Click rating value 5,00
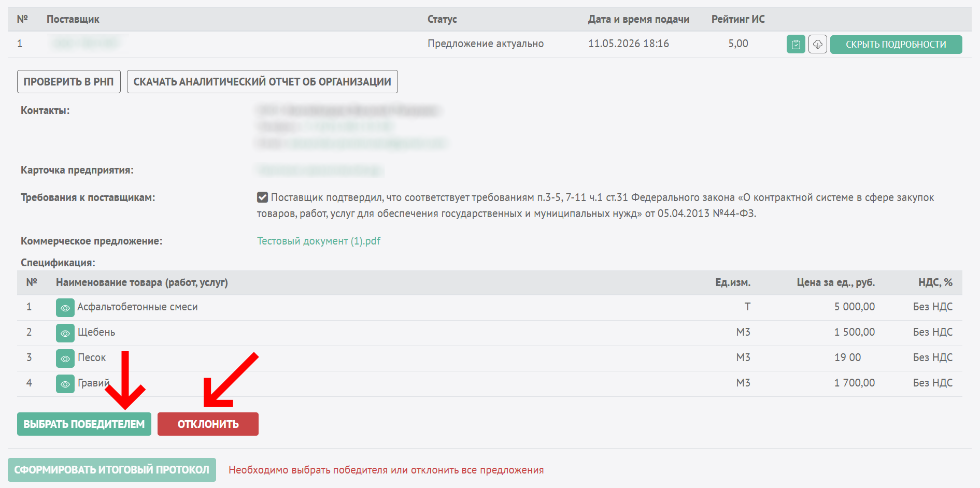The width and height of the screenshot is (980, 488). tap(738, 44)
